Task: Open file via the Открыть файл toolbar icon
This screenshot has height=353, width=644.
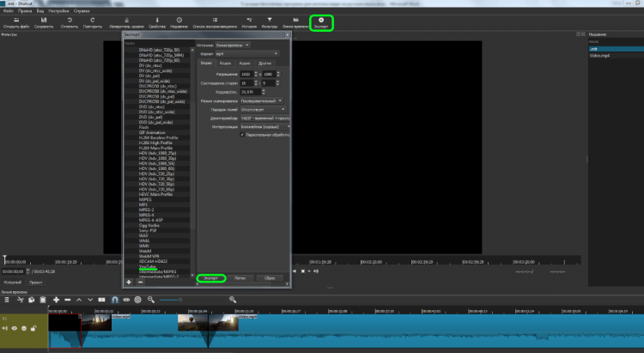Action: (16, 22)
